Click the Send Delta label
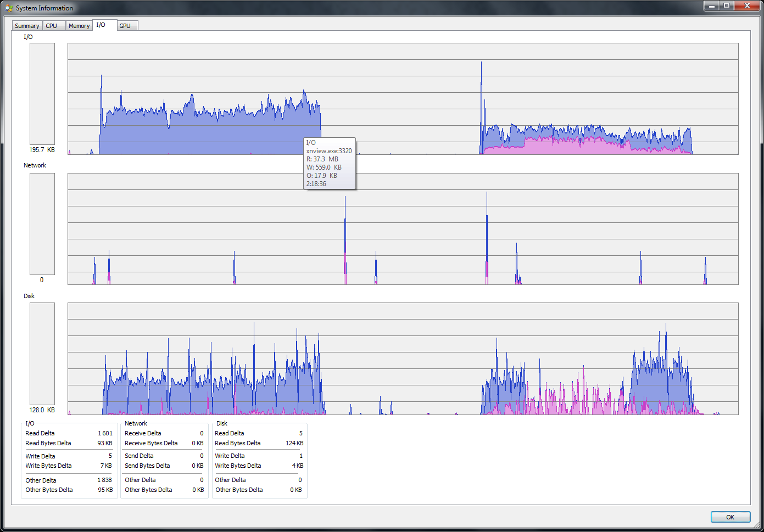764x532 pixels. pyautogui.click(x=139, y=456)
